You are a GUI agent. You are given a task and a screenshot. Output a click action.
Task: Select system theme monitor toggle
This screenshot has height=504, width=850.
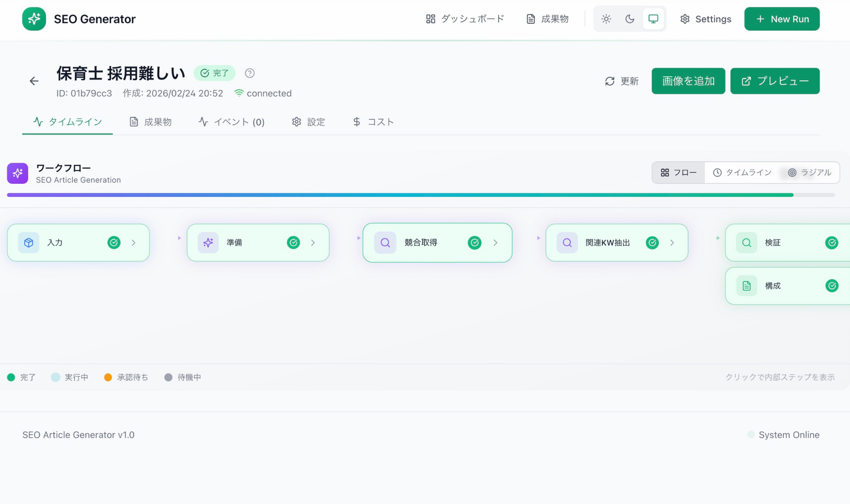pos(653,19)
